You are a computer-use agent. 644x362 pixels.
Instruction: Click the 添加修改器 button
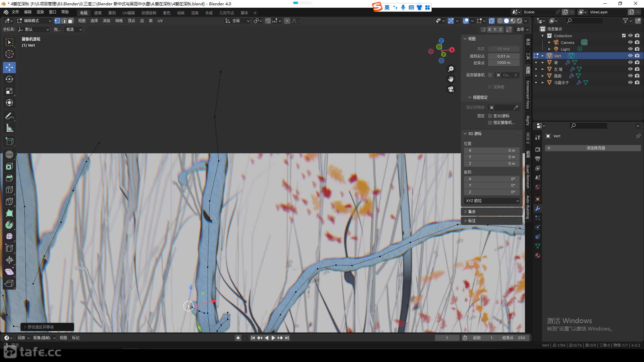point(593,148)
